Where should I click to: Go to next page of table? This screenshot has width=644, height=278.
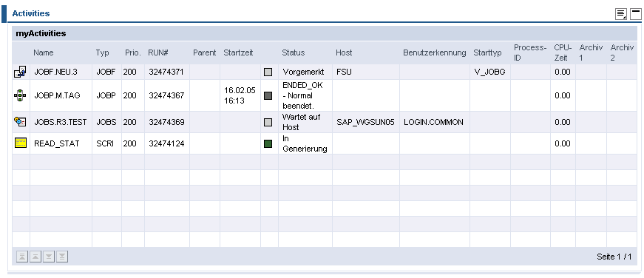(49, 257)
